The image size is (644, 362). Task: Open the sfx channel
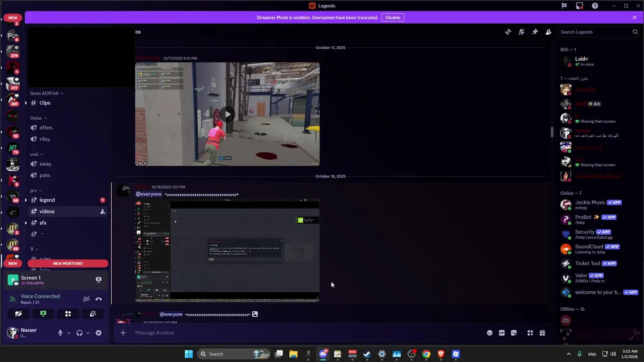68,223
